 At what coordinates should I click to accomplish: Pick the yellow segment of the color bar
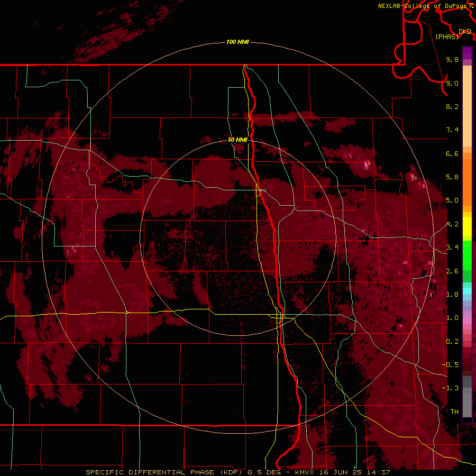pos(467,226)
